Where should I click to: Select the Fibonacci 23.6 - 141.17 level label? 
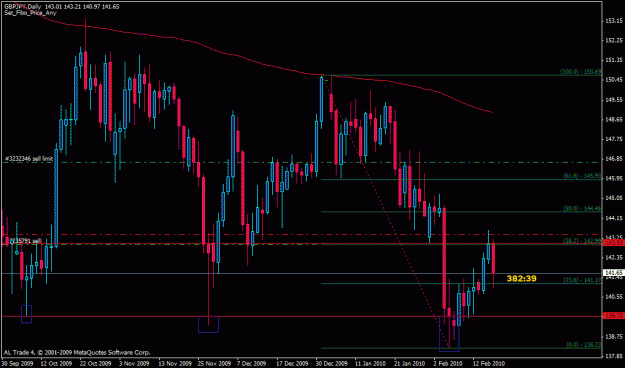[582, 280]
